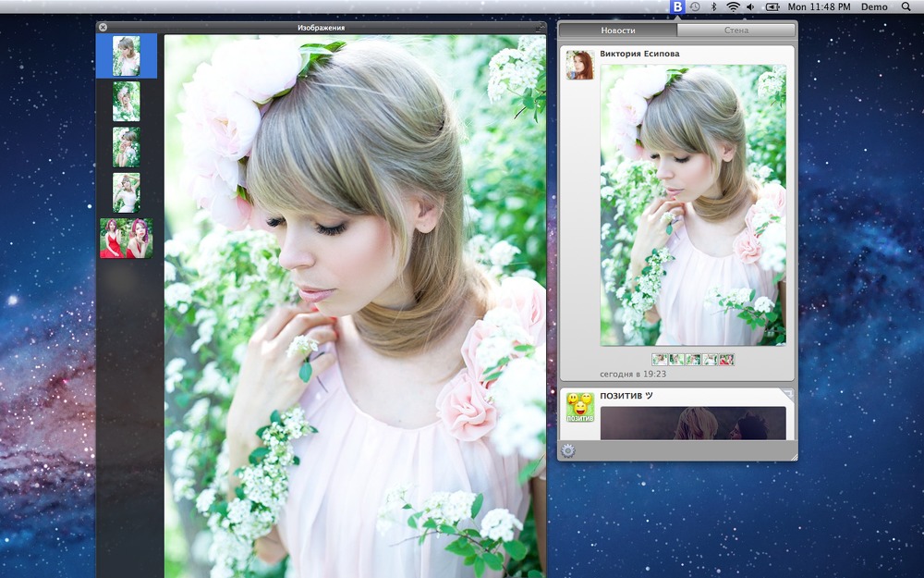Click the Изображения window title

pos(322,28)
